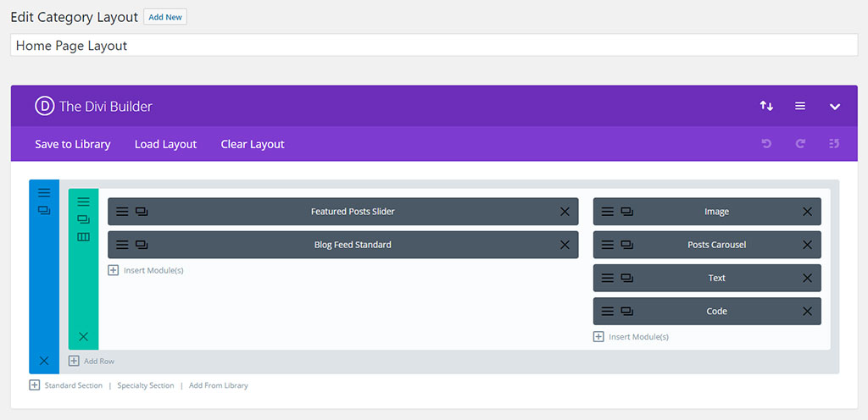Open blue section settings hamburger icon
This screenshot has height=420, width=868.
coord(44,192)
